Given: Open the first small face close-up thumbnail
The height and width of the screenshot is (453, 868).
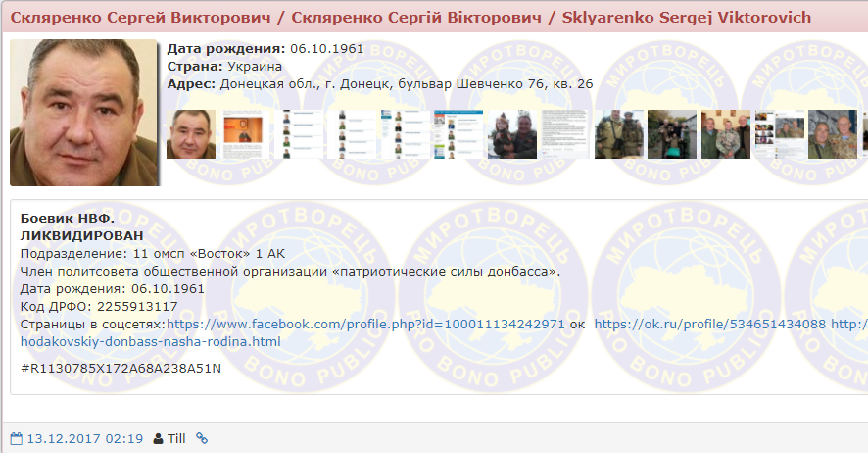Looking at the screenshot, I should click(x=191, y=134).
